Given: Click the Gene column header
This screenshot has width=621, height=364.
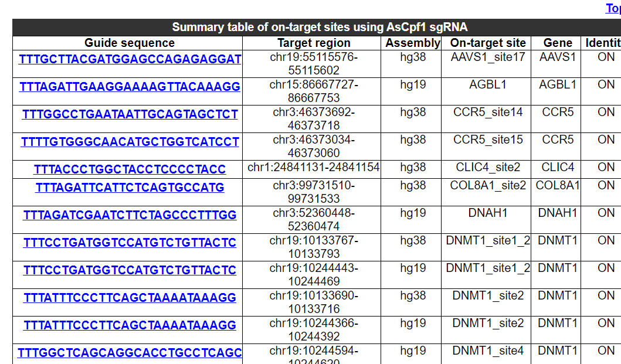Looking at the screenshot, I should pos(558,43).
